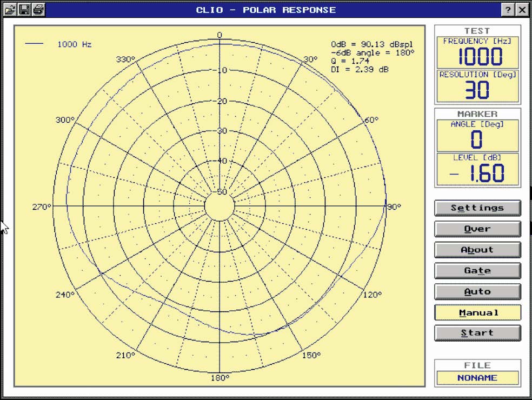Click the printer icon
Viewport: 532px width, 400px height.
[x=38, y=10]
